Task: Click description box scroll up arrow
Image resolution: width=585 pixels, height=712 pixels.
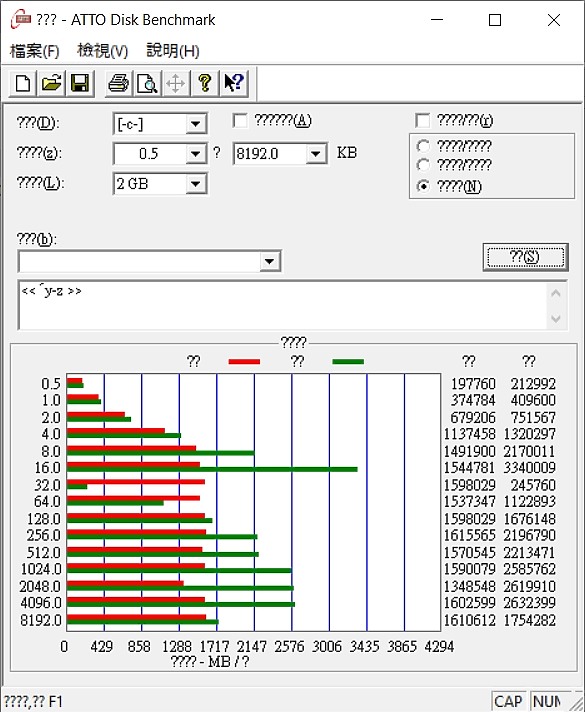Action: 556,293
